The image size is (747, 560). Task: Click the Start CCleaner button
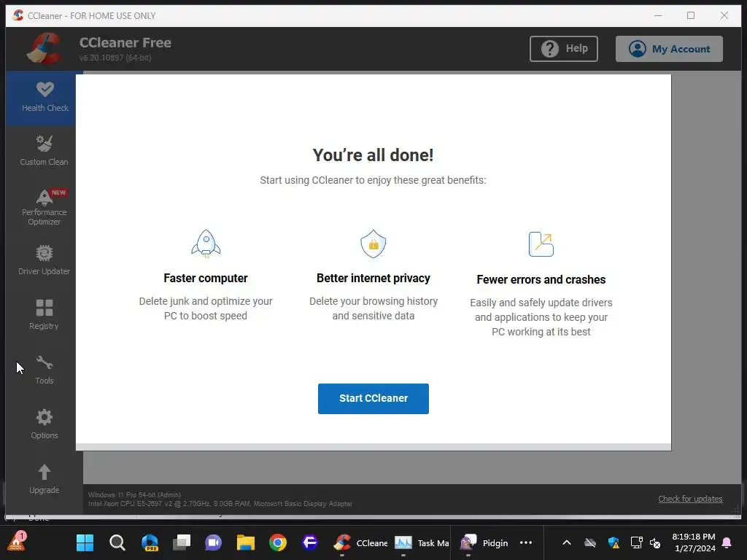click(373, 399)
